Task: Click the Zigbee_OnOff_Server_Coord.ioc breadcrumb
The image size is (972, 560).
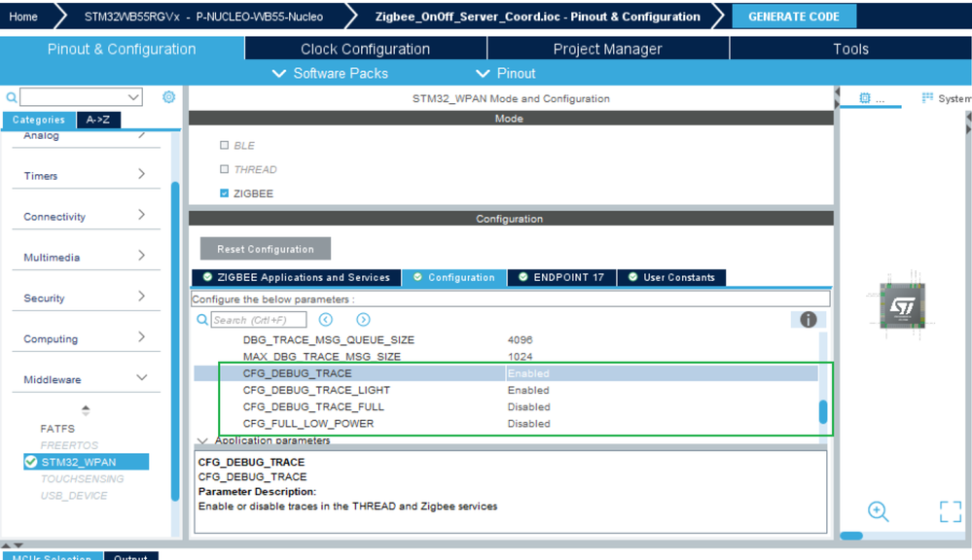Action: 537,17
